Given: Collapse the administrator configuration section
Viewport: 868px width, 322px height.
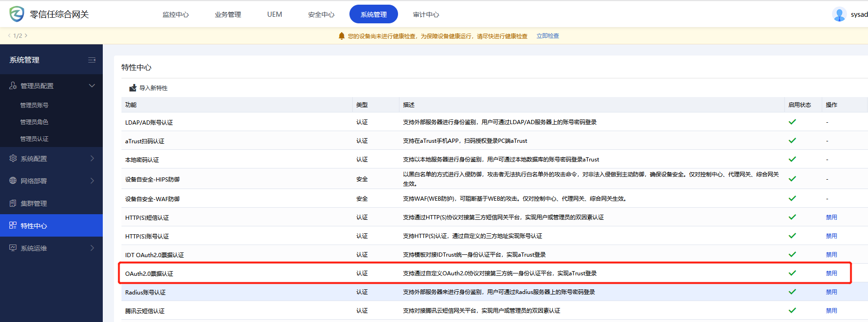Looking at the screenshot, I should [x=92, y=86].
